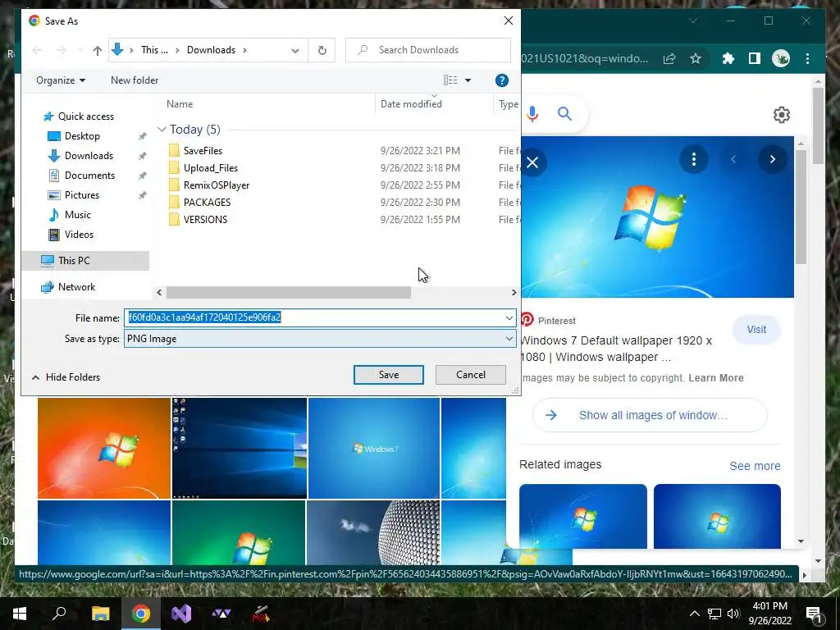The image size is (840, 630).
Task: Click the horizontal scrollbar in file list
Action: 288,293
